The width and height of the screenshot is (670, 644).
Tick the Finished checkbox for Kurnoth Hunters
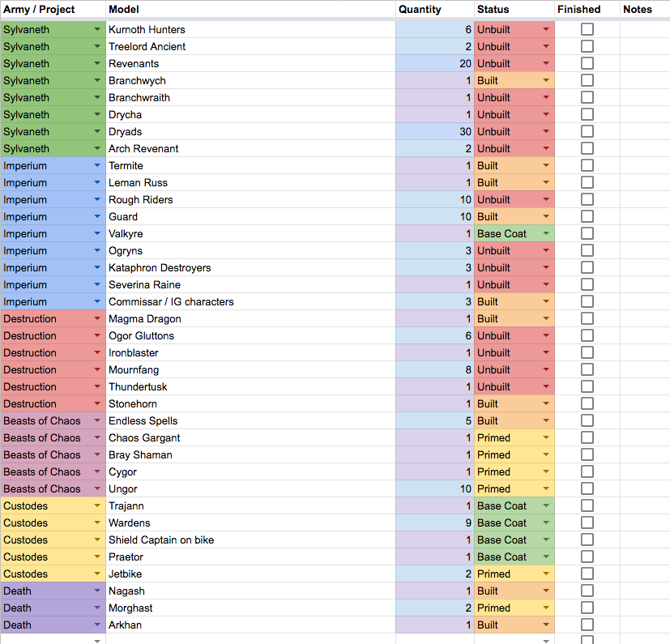coord(587,29)
